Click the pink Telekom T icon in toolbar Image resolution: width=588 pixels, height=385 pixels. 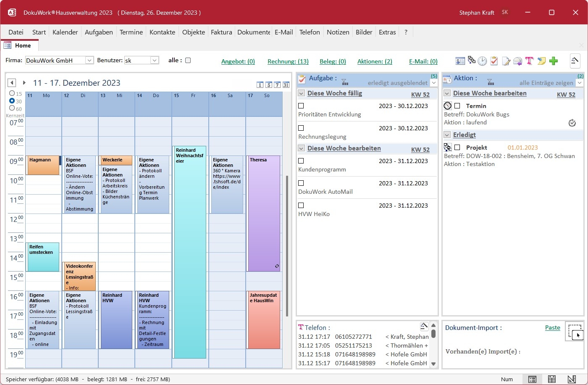coord(529,61)
